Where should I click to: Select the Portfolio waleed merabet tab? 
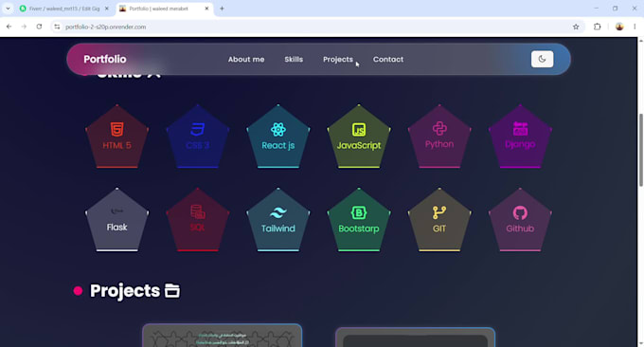[x=164, y=9]
